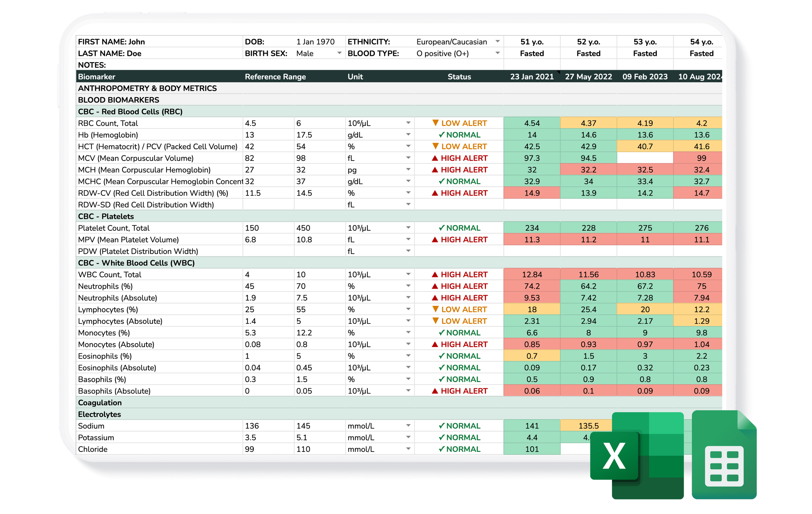Click the FIRST NAME: John cell
Viewport: 812px width, 514px height.
159,42
